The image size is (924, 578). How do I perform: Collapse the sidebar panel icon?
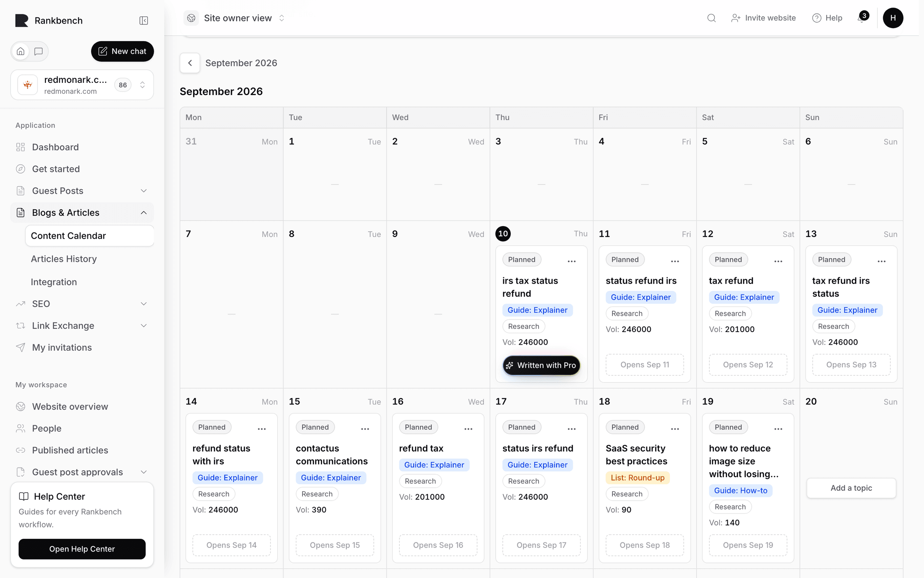pos(144,21)
